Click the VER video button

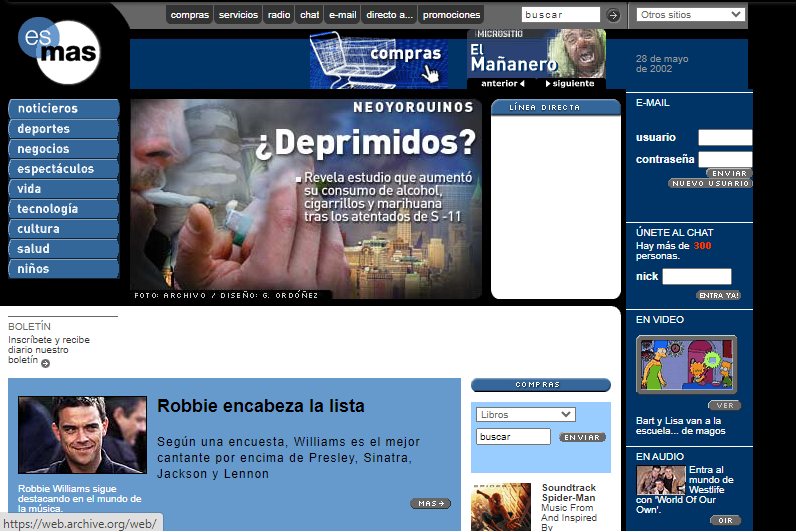click(724, 405)
